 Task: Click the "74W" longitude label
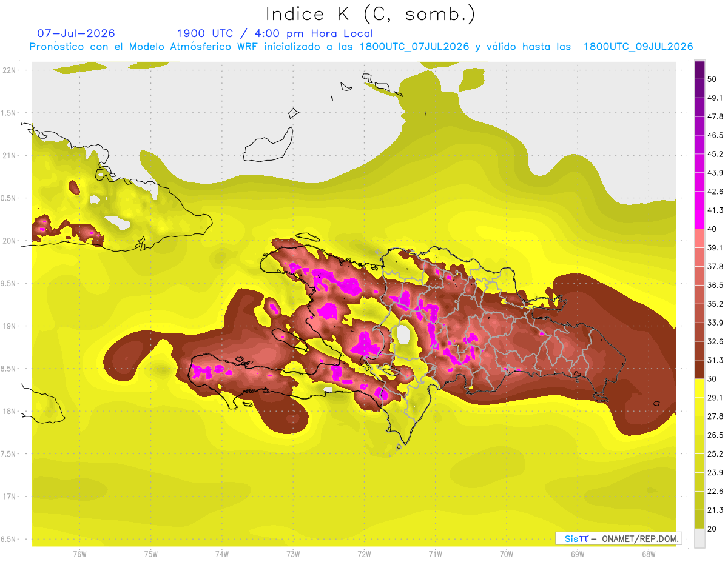tap(221, 554)
